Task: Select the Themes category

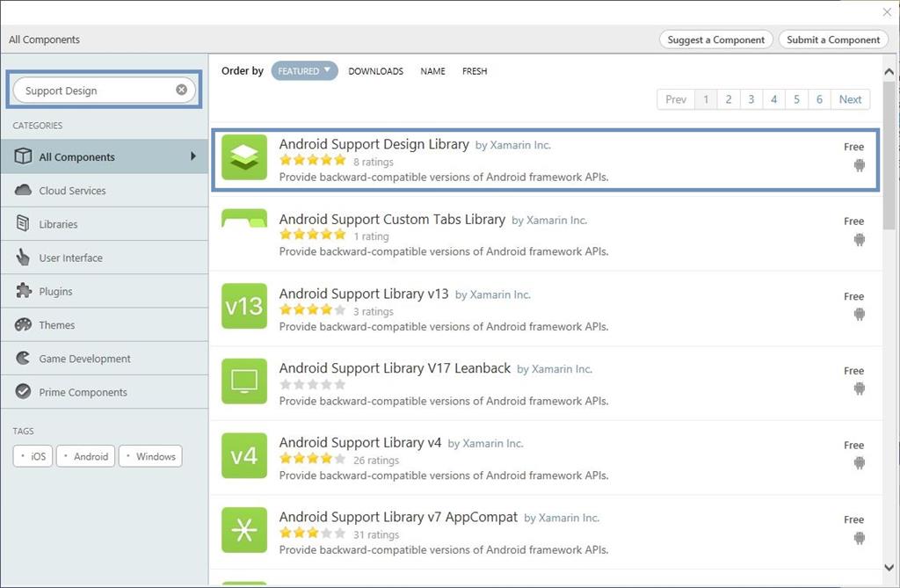Action: coord(105,324)
